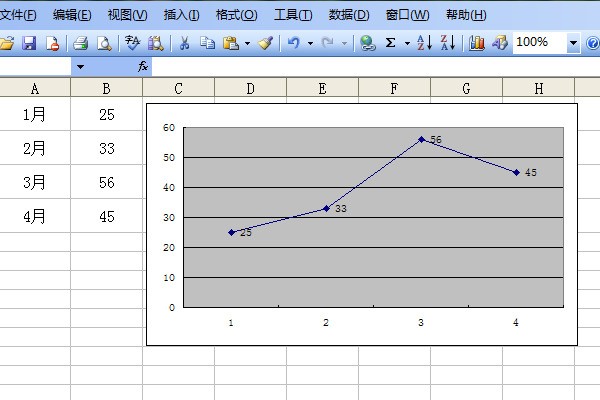Screen dimensions: 600x400
Task: Undo the last action
Action: pos(293,43)
